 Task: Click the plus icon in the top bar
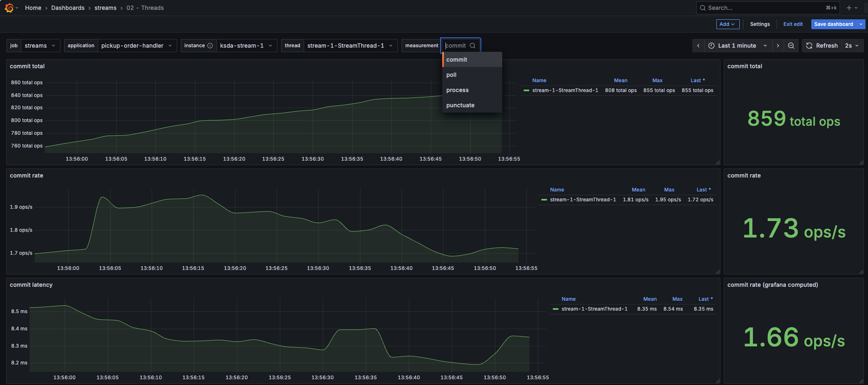tap(849, 8)
